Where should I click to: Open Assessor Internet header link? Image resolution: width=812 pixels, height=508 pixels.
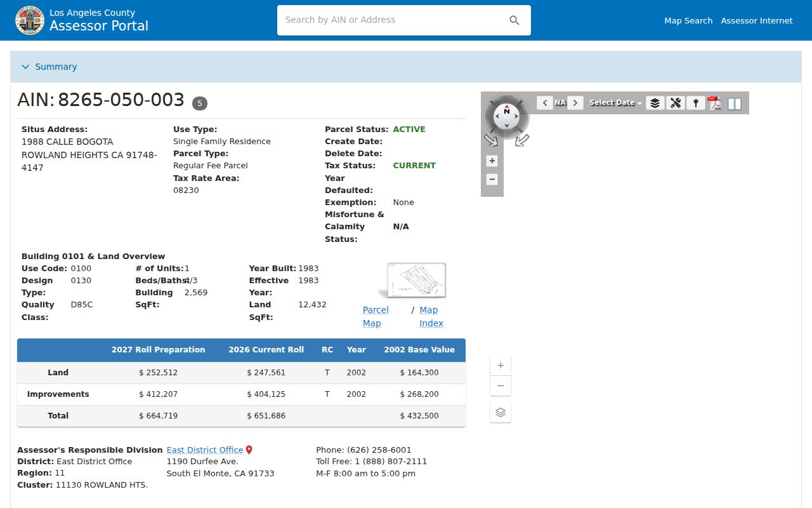tap(757, 20)
